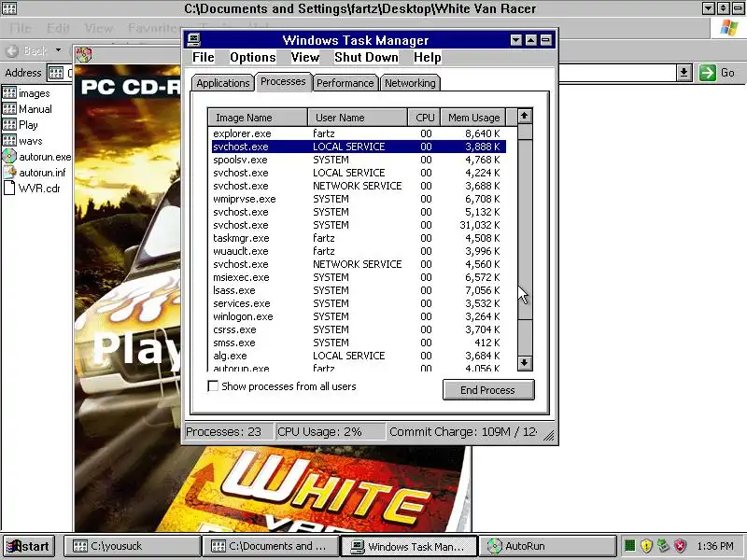The image size is (747, 560).
Task: Select the services.exe process row
Action: (359, 303)
